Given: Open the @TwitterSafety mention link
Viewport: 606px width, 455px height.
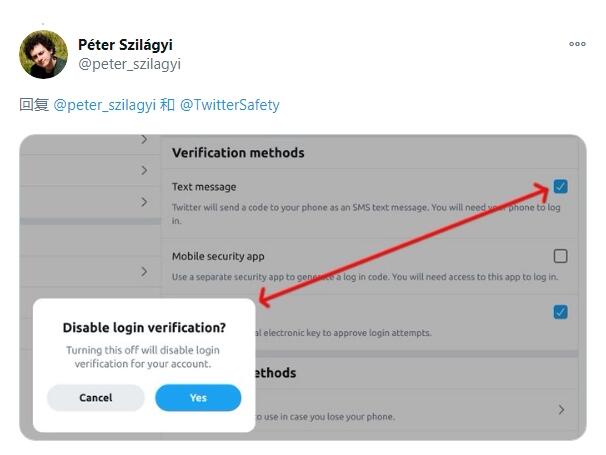Looking at the screenshot, I should [229, 104].
